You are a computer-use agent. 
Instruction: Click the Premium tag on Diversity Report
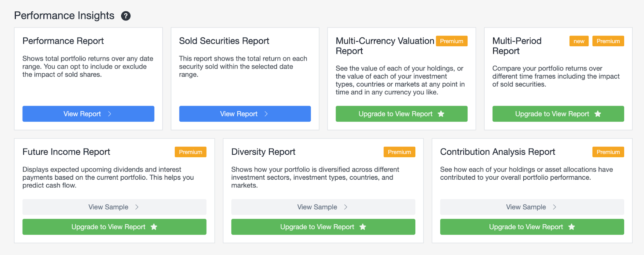[x=399, y=152]
